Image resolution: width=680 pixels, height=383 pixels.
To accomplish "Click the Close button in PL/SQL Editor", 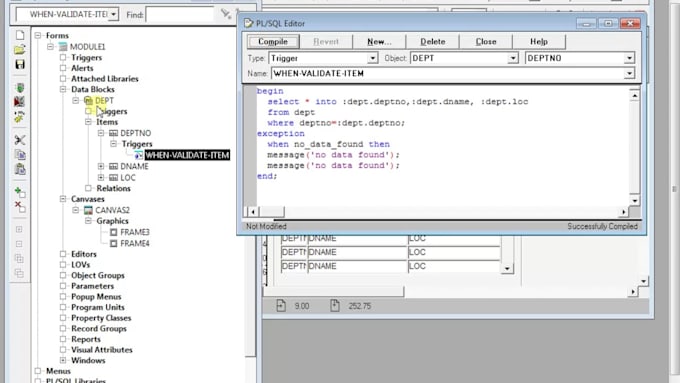I will pos(486,42).
